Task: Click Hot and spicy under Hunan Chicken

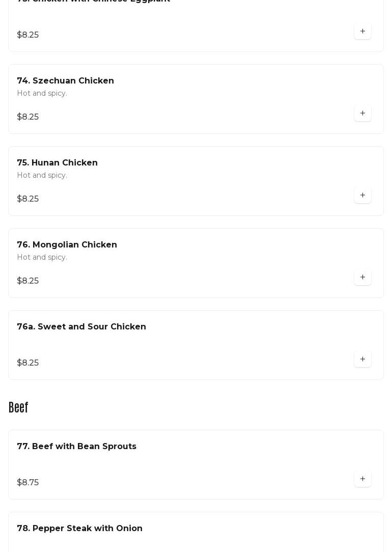Action: [42, 175]
